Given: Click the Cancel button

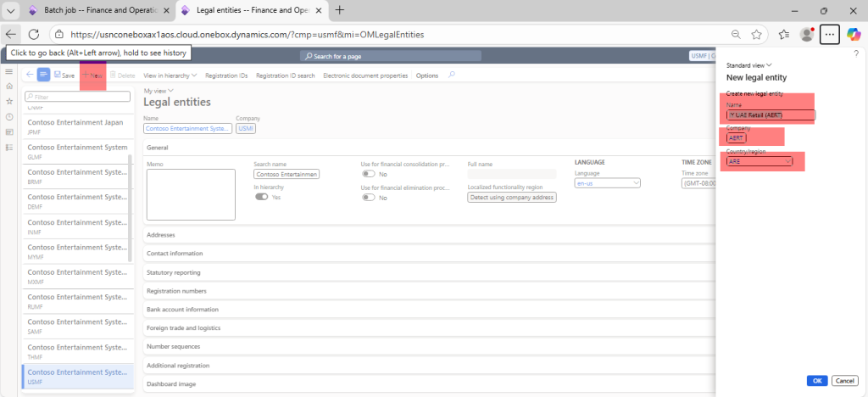Looking at the screenshot, I should click(844, 380).
